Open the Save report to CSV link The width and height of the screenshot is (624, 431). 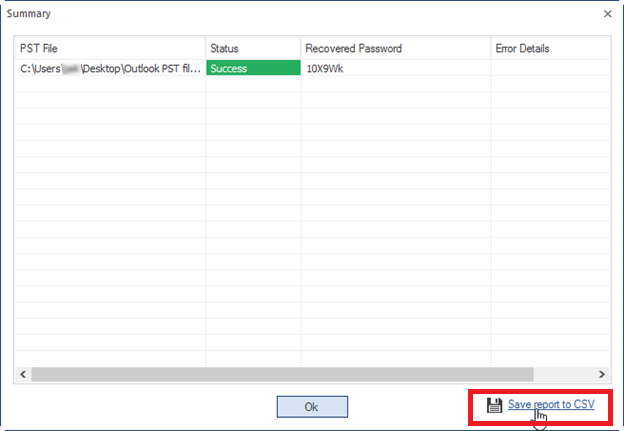click(x=551, y=404)
